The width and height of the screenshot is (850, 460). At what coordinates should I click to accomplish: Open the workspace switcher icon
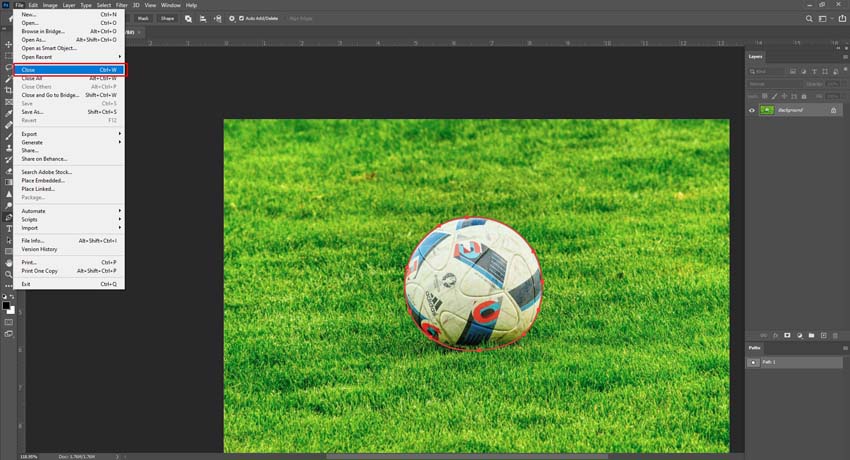[823, 18]
